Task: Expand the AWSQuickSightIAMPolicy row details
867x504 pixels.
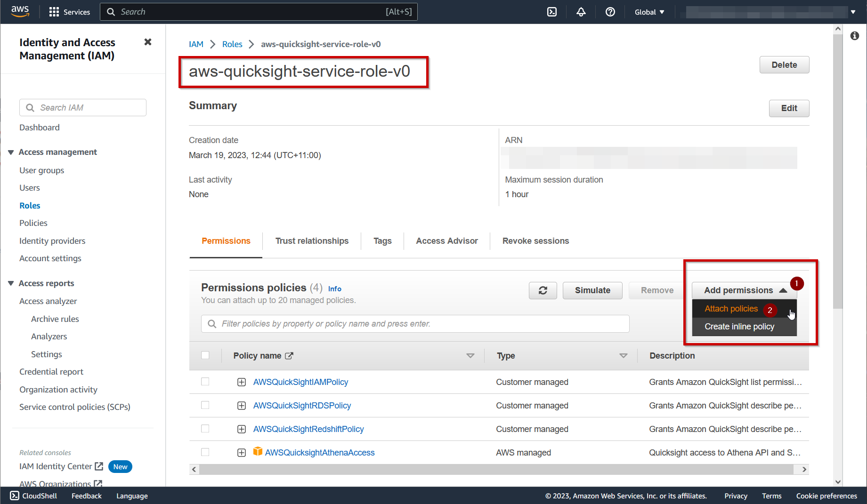Action: tap(242, 382)
